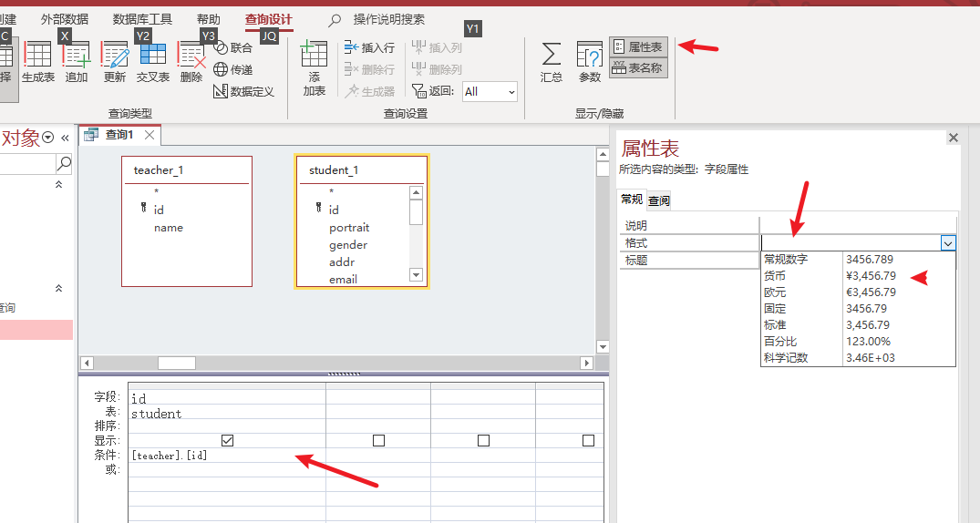Select the 追加 (Append) query icon
Image resolution: width=980 pixels, height=523 pixels.
pyautogui.click(x=77, y=61)
